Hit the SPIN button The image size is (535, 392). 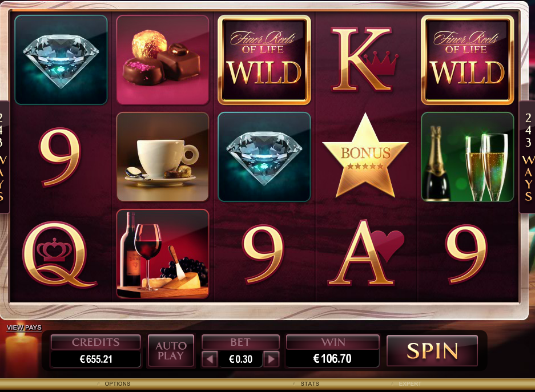click(x=432, y=351)
